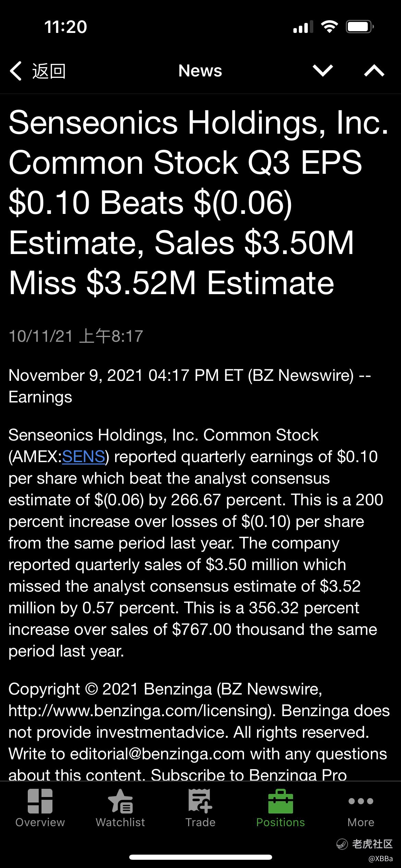Open the Trade receipt icon
Image resolution: width=401 pixels, height=868 pixels.
(200, 801)
